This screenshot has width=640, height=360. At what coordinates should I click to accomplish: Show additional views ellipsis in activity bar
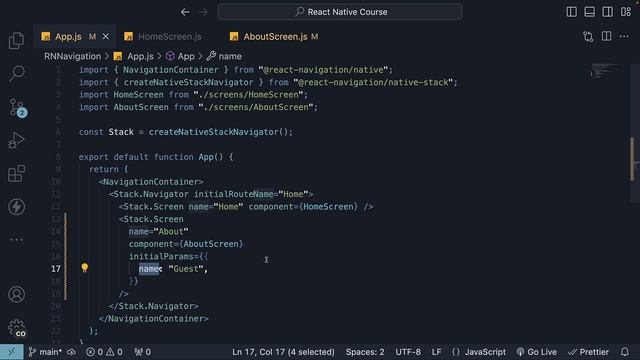(x=16, y=240)
